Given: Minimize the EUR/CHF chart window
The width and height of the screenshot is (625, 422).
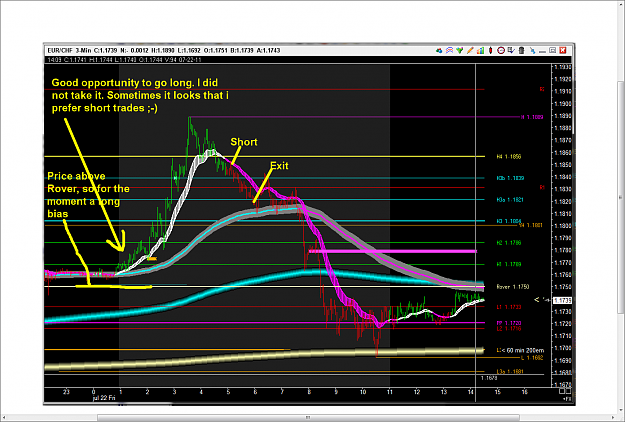Looking at the screenshot, I should [542, 51].
